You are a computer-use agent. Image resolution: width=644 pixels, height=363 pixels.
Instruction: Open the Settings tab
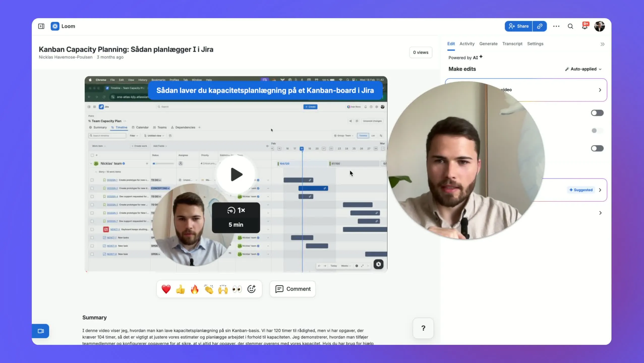click(535, 44)
